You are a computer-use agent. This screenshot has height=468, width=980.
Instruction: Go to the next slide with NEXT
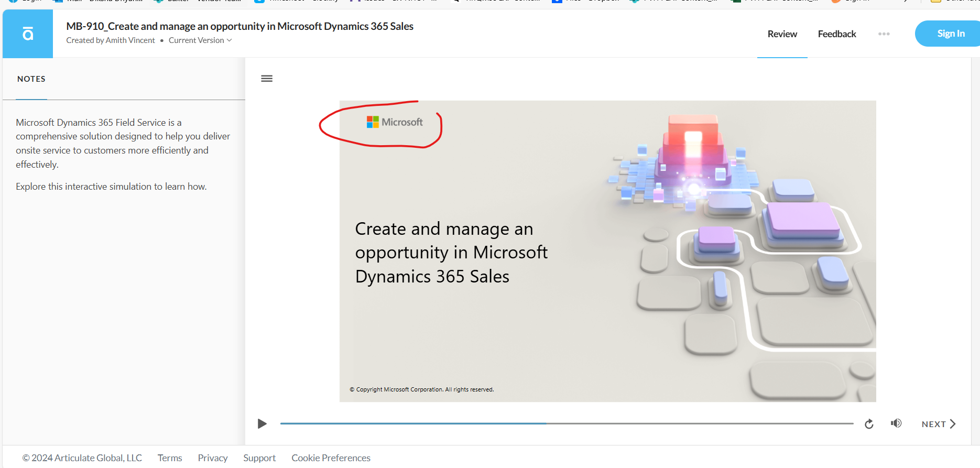pyautogui.click(x=939, y=424)
